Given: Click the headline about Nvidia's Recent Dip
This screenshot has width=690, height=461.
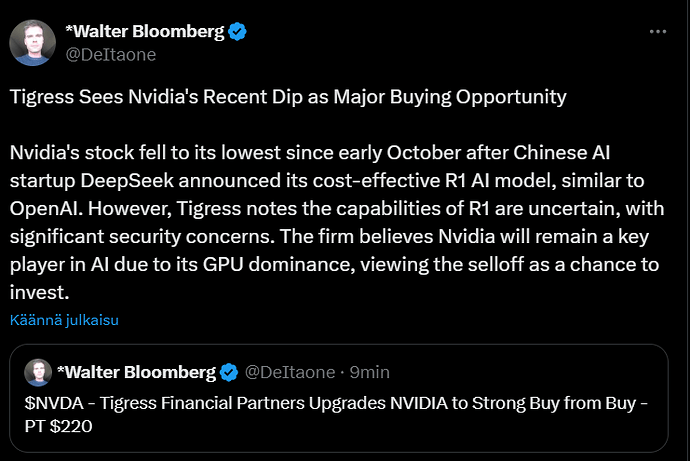Looking at the screenshot, I should pyautogui.click(x=288, y=97).
